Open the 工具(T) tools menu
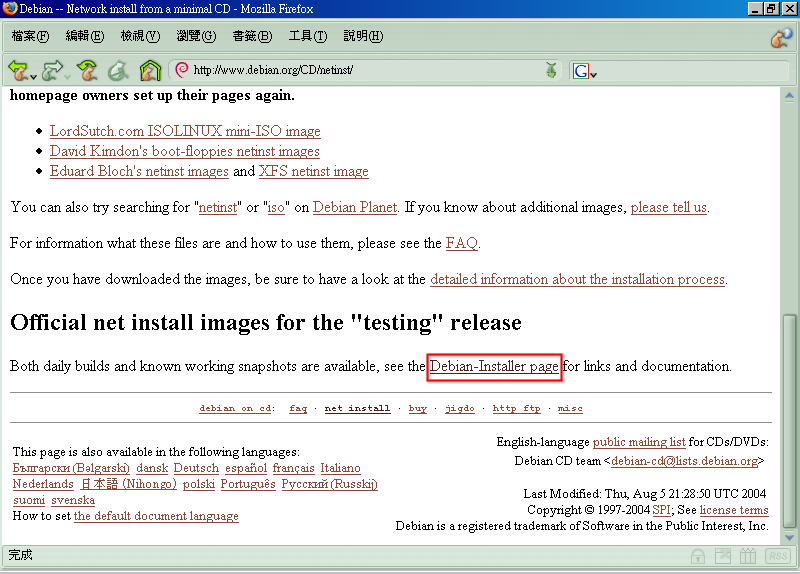The height and width of the screenshot is (574, 800). (x=307, y=37)
